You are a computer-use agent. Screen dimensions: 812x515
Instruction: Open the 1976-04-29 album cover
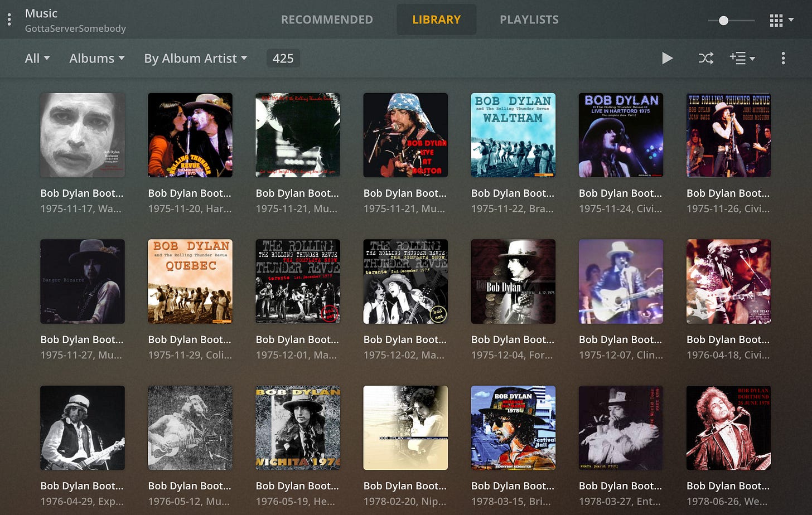[x=83, y=428]
